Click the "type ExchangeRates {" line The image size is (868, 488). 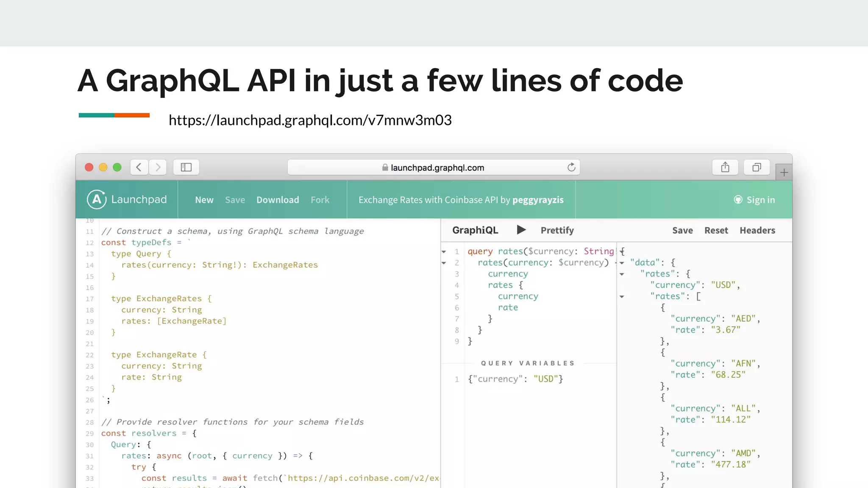(x=161, y=299)
